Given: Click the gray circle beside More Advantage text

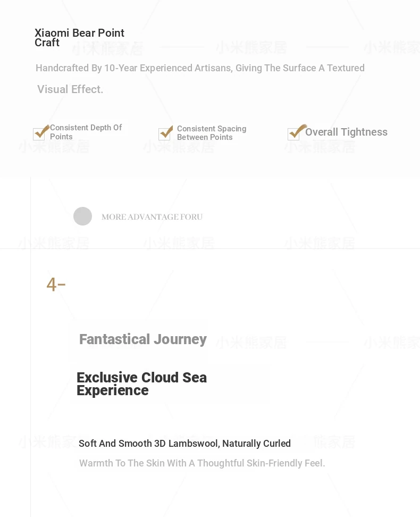Looking at the screenshot, I should [x=82, y=216].
